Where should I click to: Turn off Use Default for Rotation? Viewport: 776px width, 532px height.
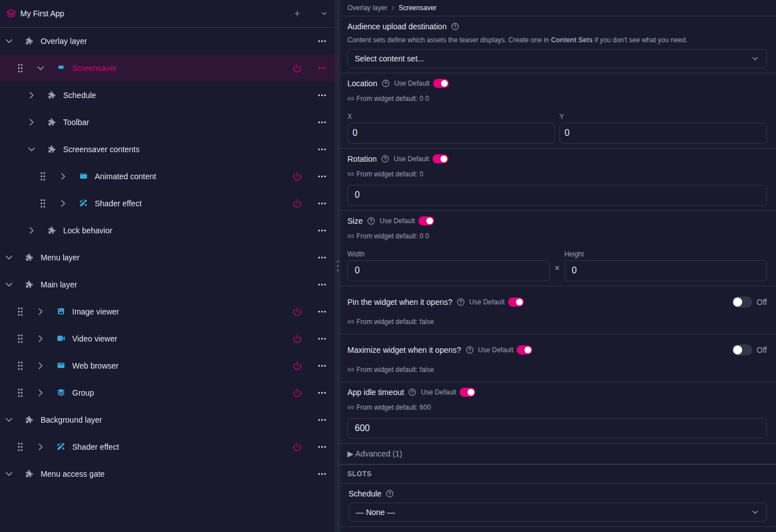(440, 159)
